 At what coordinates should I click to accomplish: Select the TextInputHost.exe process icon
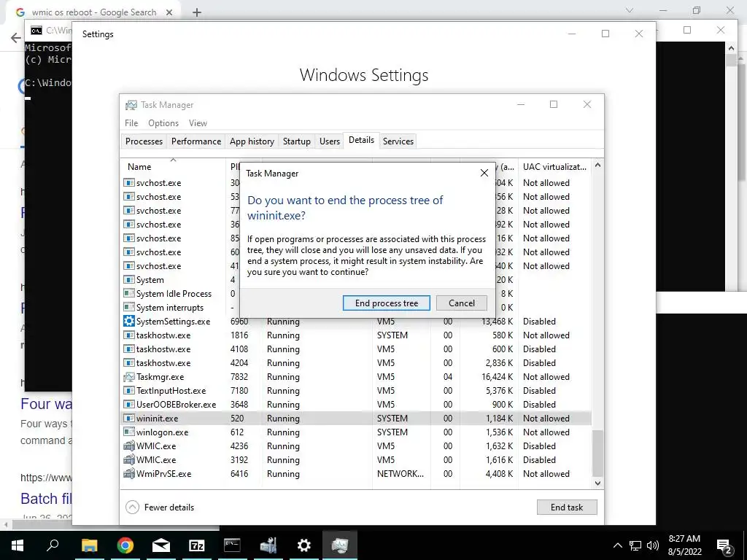coord(128,391)
